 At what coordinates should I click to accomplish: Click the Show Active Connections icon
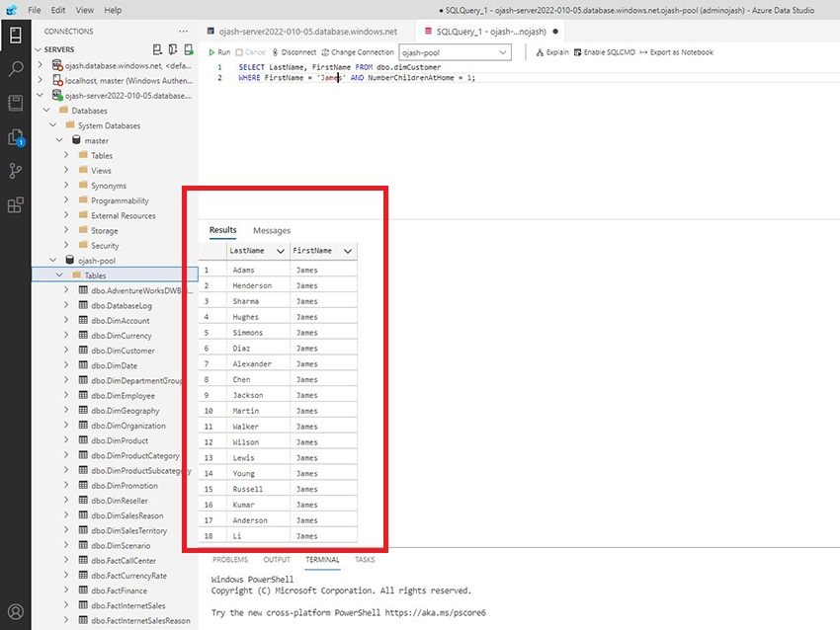pyautogui.click(x=189, y=49)
